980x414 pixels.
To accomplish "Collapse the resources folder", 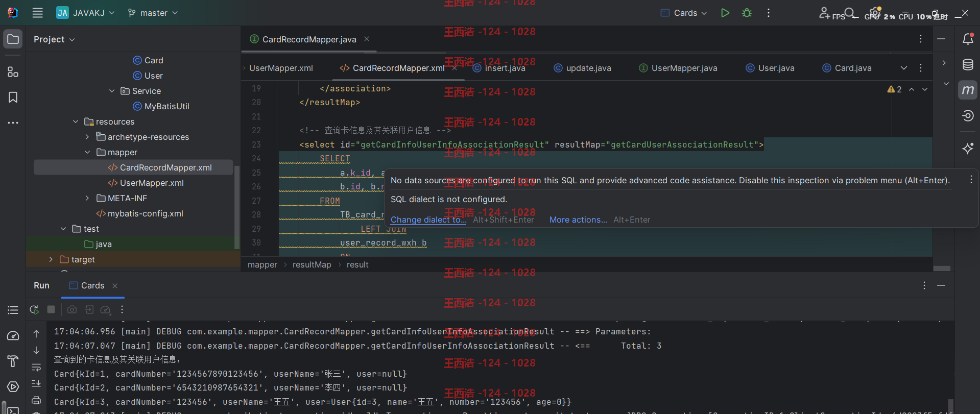I will point(76,121).
